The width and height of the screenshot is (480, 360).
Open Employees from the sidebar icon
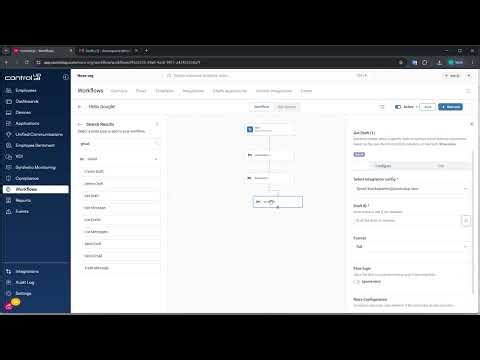9,90
